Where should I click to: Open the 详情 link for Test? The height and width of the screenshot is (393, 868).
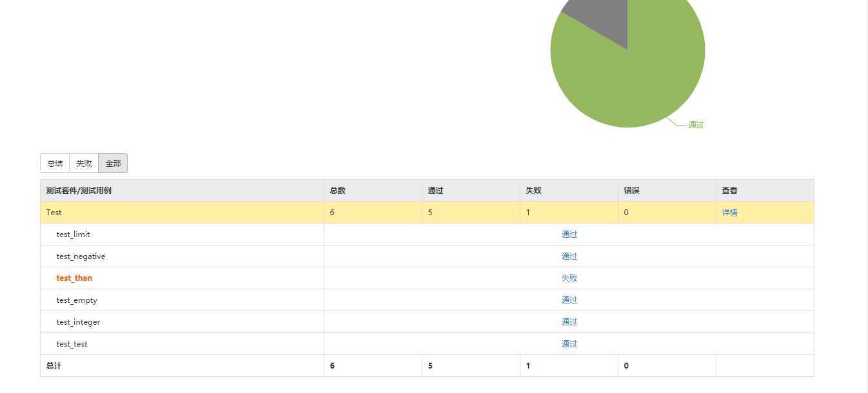click(x=729, y=213)
